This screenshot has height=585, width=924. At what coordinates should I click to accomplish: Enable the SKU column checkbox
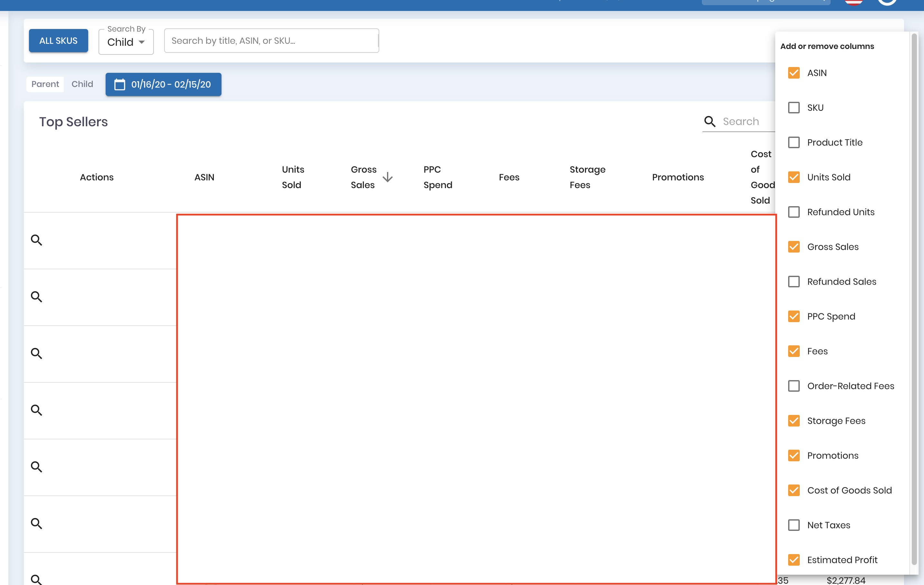click(794, 108)
